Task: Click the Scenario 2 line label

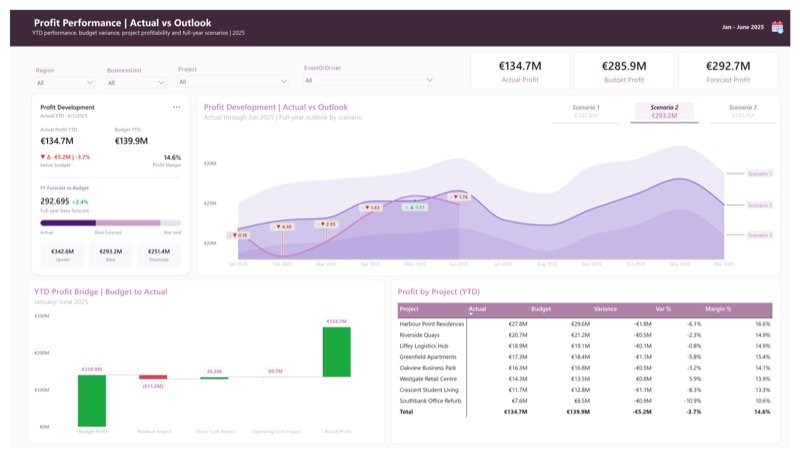Action: [760, 205]
